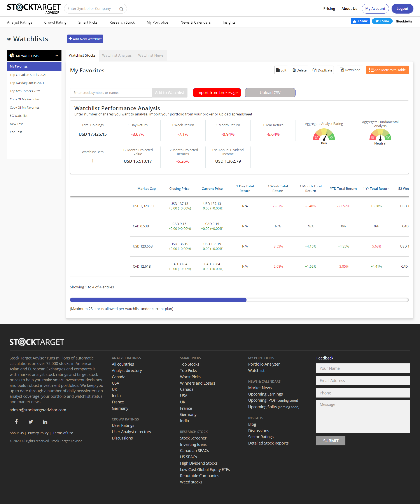The height and width of the screenshot is (504, 420).
Task: Click the Pricing link
Action: [329, 9]
